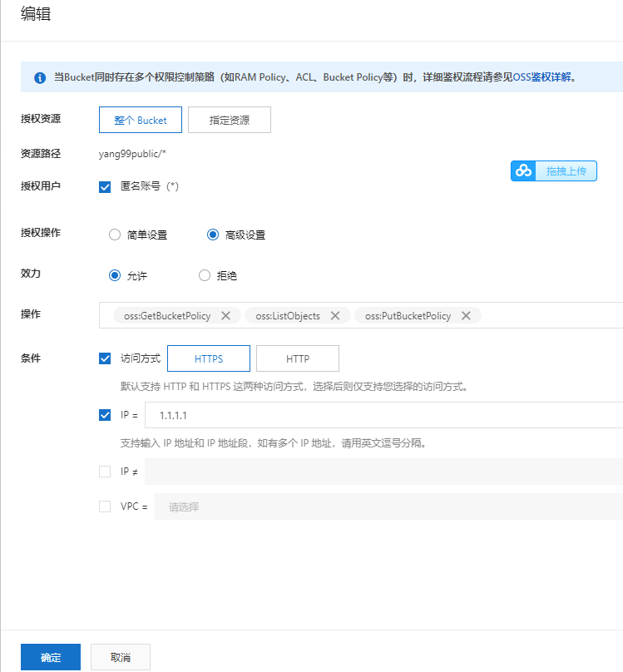Viewport: 623px width, 672px height.
Task: Click the IP ≠ input field
Action: coord(384,472)
